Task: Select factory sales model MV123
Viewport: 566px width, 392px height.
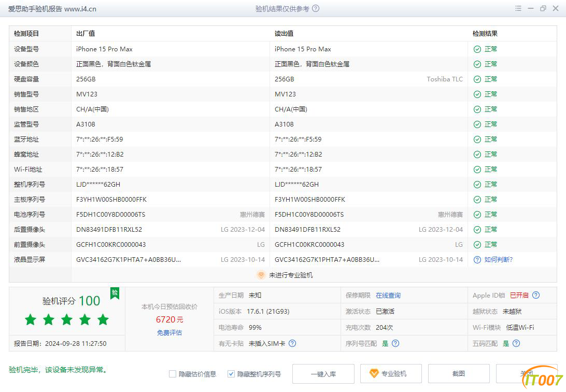Action: 87,94
